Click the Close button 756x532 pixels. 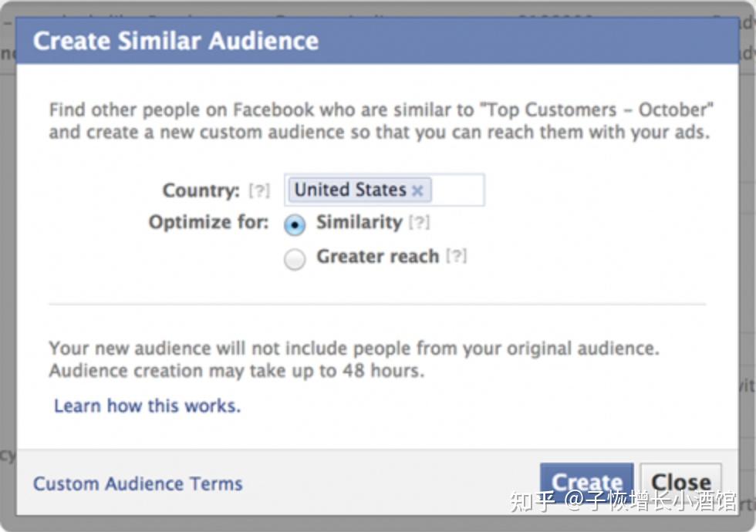coord(680,483)
